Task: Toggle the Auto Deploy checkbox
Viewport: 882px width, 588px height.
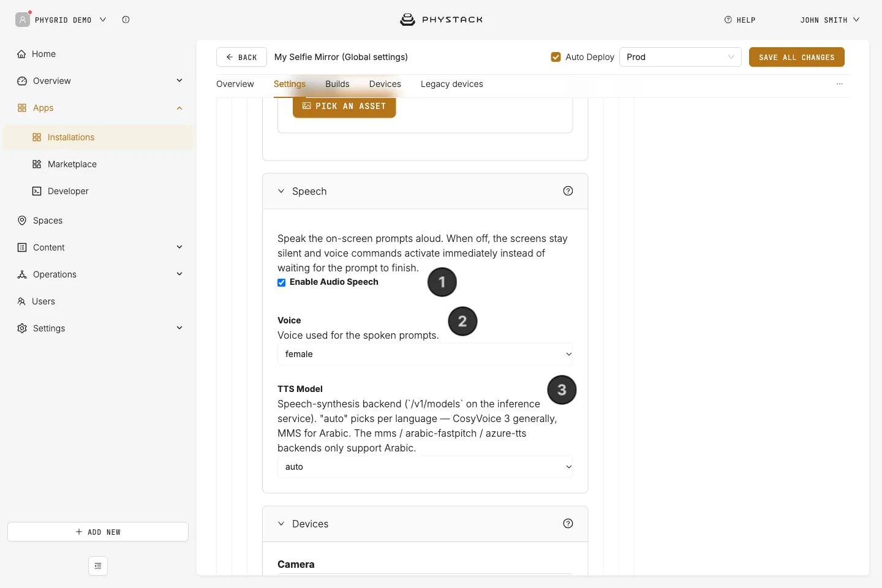Action: click(556, 57)
